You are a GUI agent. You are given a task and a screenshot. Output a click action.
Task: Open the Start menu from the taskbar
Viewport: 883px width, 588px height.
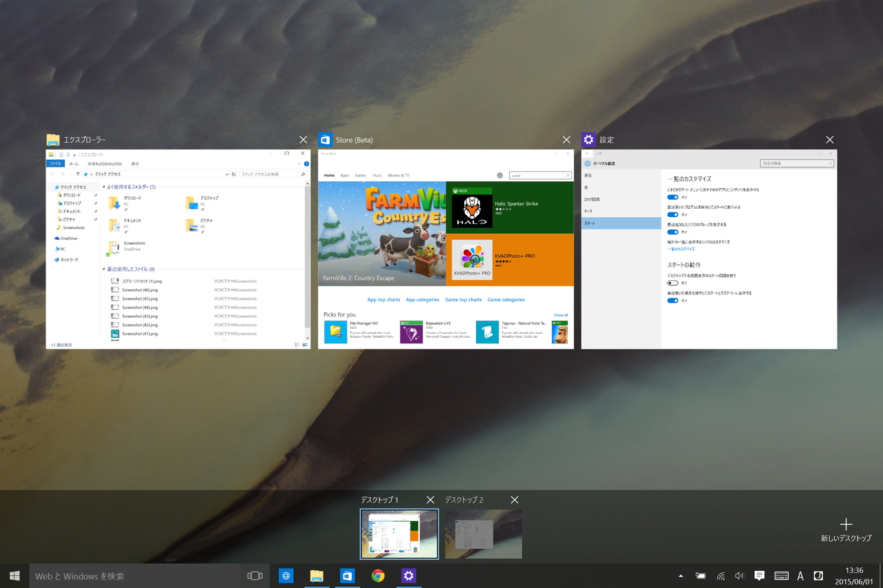pyautogui.click(x=14, y=576)
